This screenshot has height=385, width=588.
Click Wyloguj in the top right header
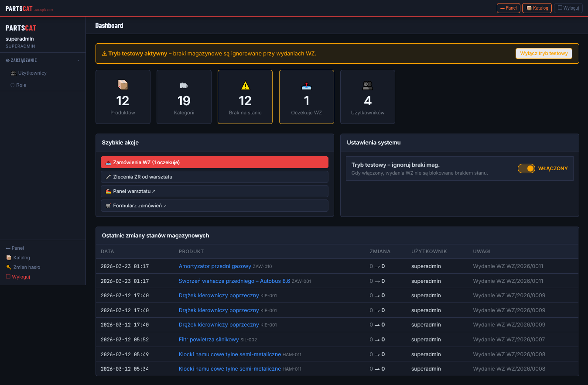pyautogui.click(x=568, y=8)
